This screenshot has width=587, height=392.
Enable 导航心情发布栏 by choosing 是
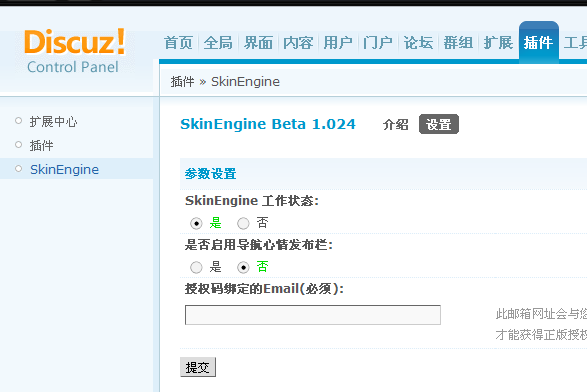tap(196, 267)
